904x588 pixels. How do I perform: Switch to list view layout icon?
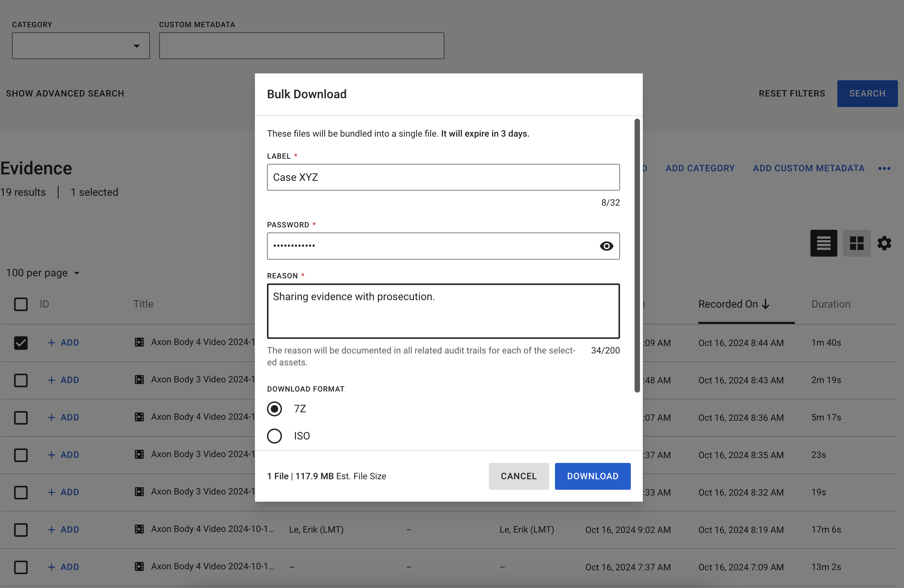pyautogui.click(x=823, y=243)
